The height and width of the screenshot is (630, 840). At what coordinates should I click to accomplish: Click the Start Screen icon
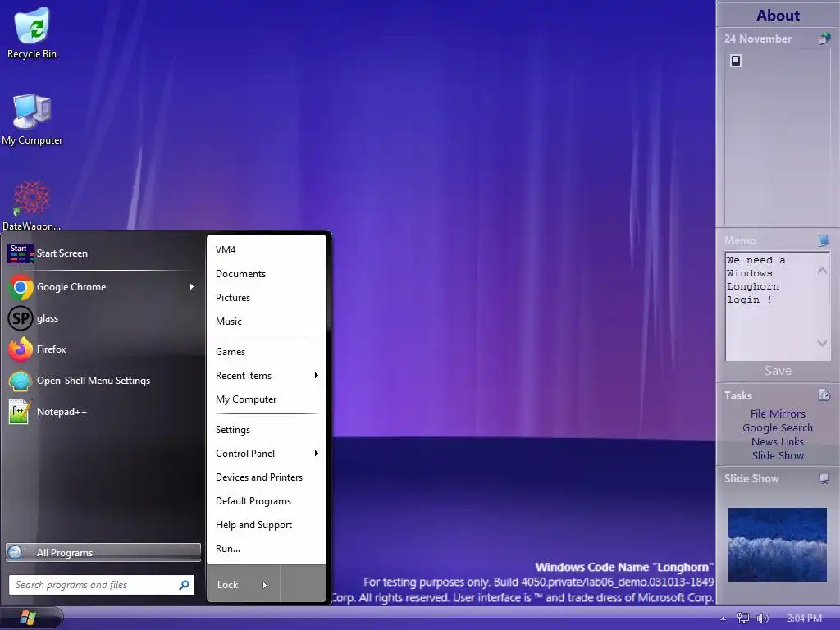coord(21,253)
